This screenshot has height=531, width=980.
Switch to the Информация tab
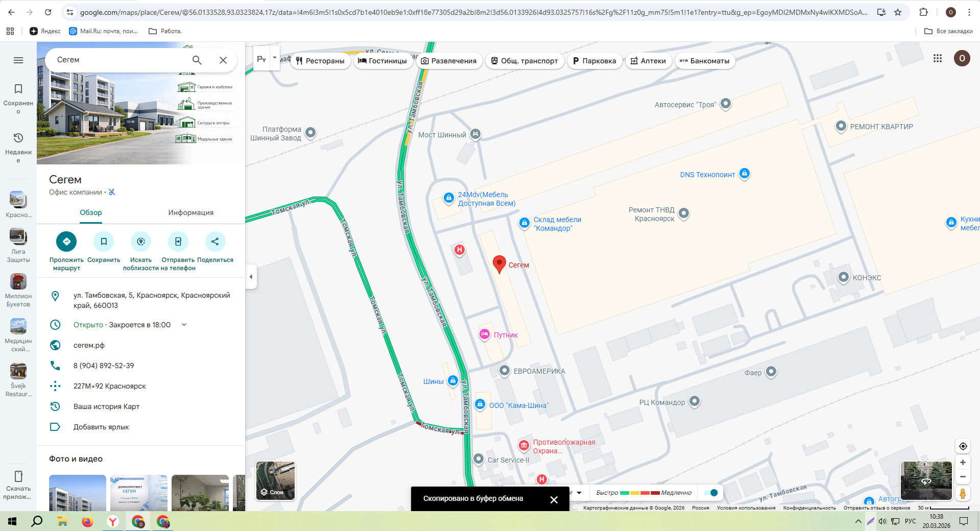click(191, 212)
